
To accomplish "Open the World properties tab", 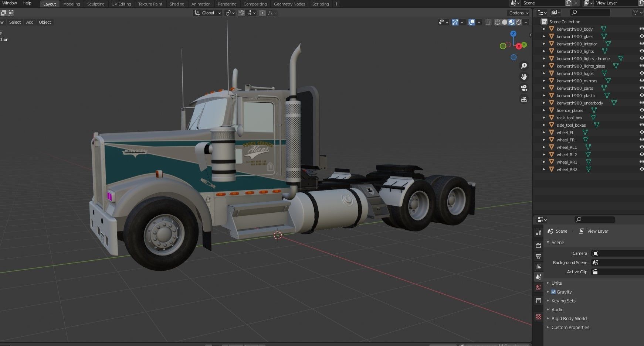I will (539, 287).
